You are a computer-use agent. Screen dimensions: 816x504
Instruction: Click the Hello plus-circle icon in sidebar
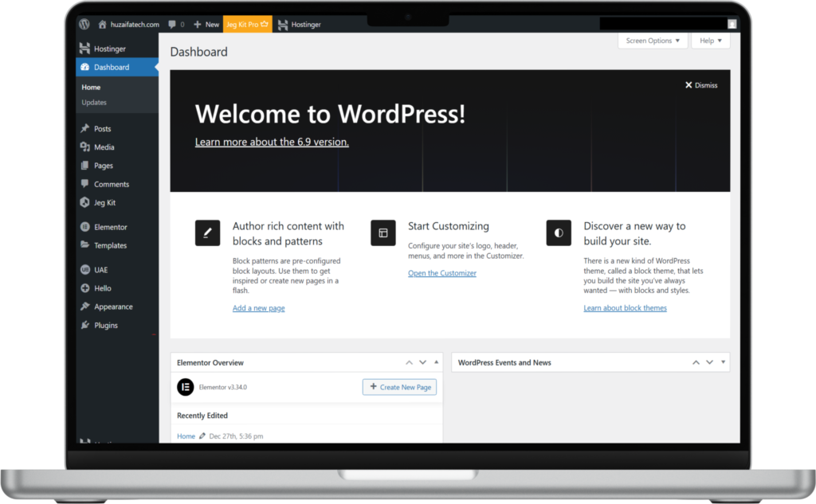(84, 288)
